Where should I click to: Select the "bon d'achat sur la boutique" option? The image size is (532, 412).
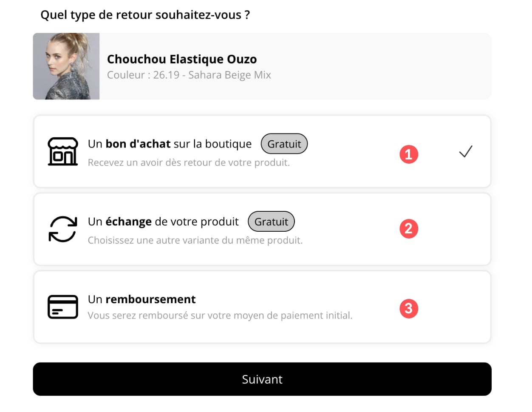(170, 144)
